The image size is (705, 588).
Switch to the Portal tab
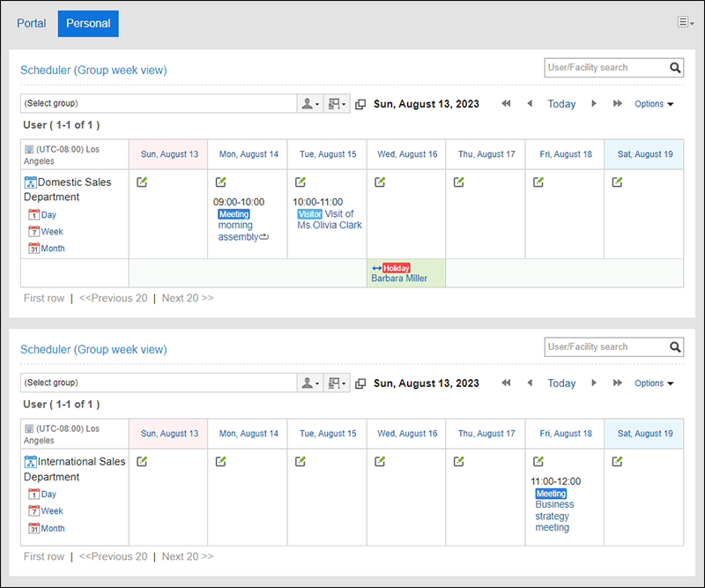pyautogui.click(x=32, y=24)
